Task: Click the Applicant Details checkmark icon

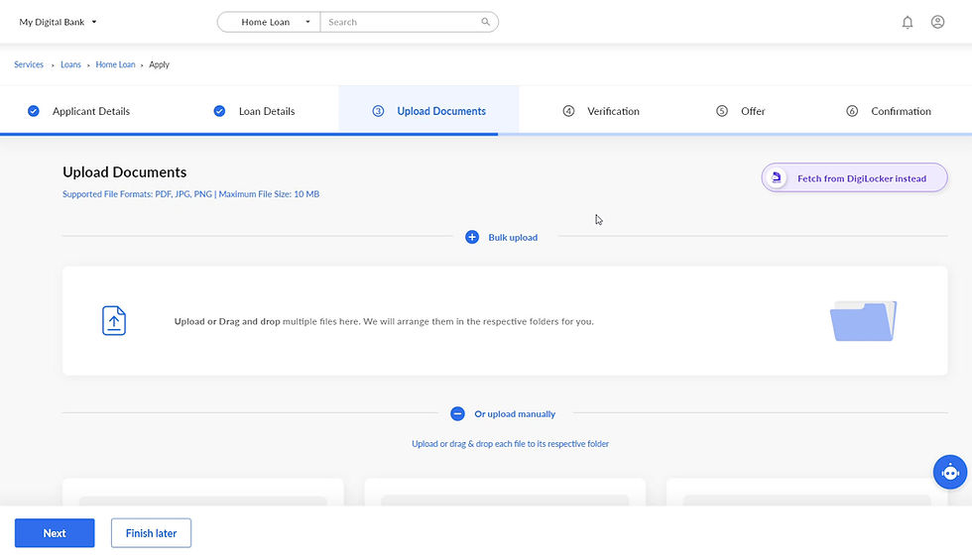Action: click(x=34, y=111)
